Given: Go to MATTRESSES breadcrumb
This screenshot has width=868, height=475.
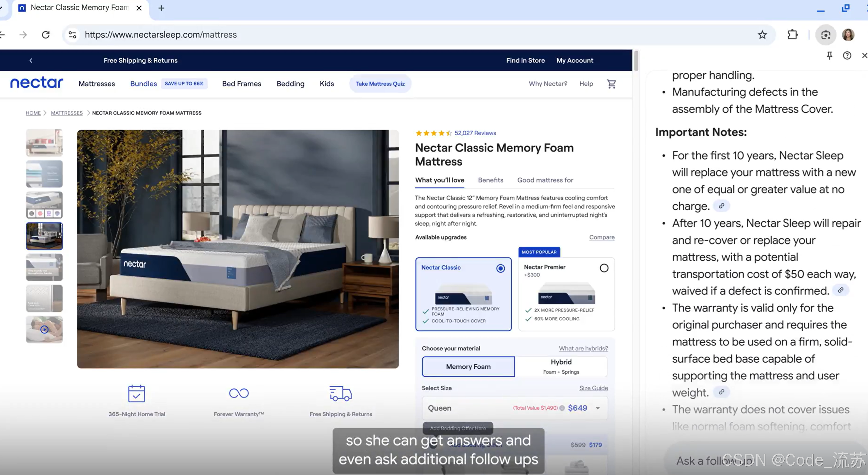Looking at the screenshot, I should (x=67, y=113).
